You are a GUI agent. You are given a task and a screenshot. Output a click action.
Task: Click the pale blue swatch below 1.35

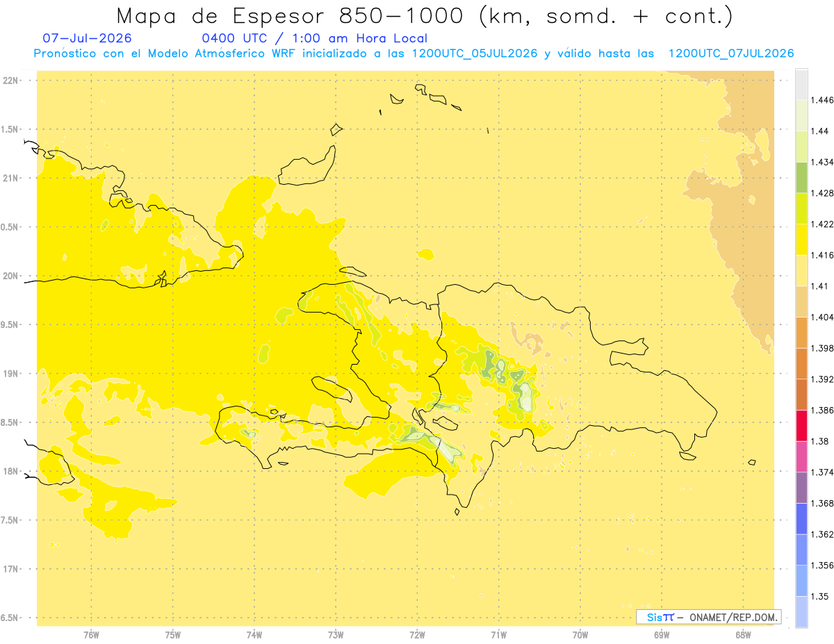801,611
